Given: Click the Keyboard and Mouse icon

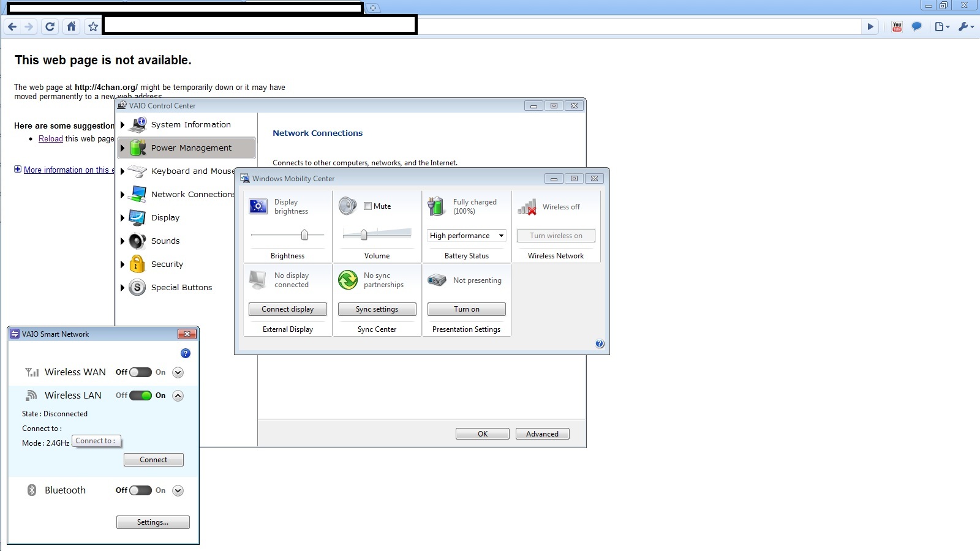Looking at the screenshot, I should [138, 171].
